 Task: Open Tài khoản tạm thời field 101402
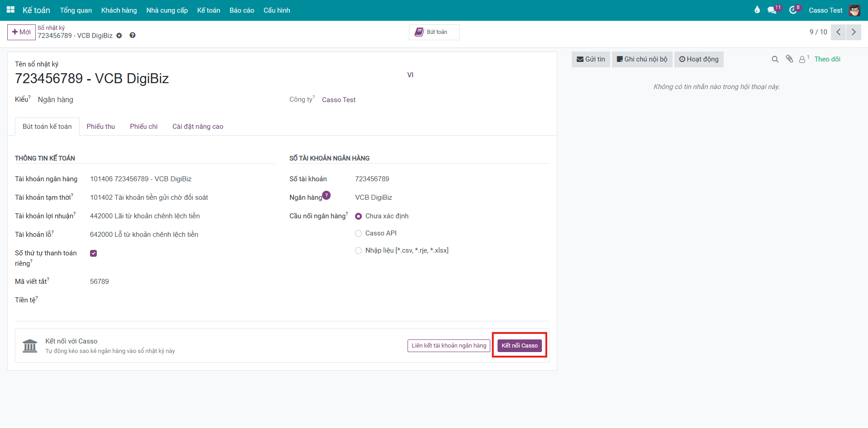(x=149, y=198)
